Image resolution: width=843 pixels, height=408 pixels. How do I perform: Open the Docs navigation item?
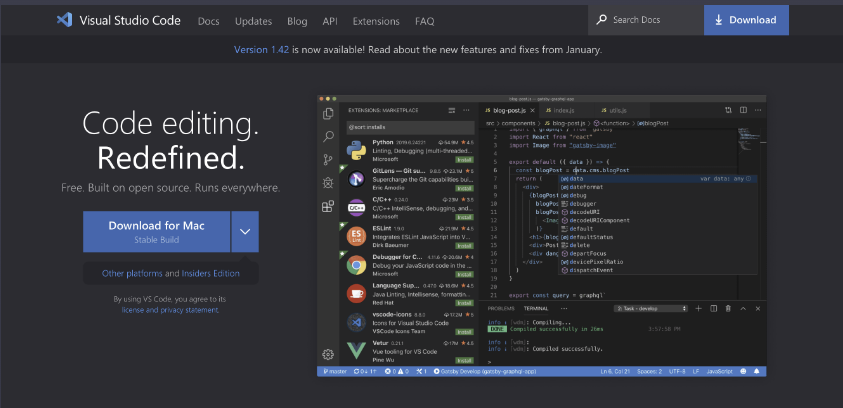click(x=209, y=22)
